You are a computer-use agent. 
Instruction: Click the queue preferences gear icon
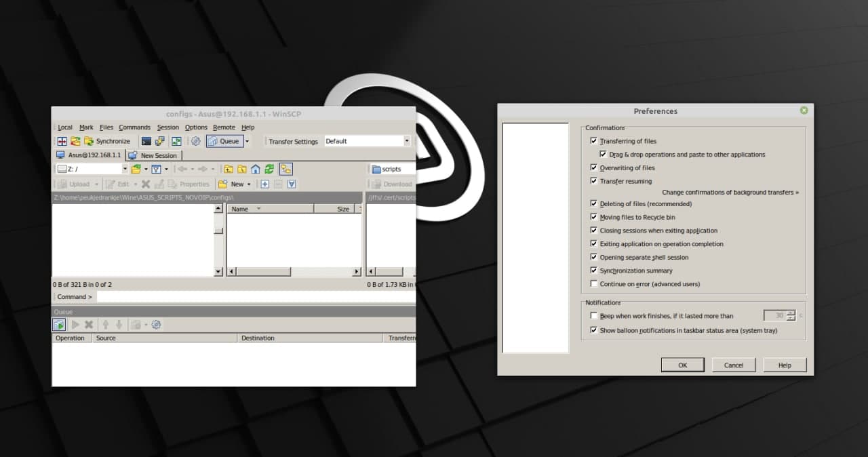point(157,325)
